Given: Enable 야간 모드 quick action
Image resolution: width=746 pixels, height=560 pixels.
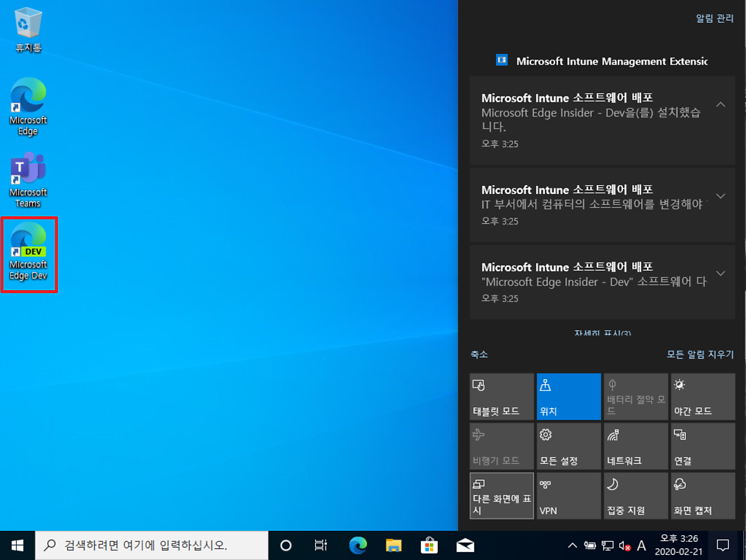Looking at the screenshot, I should [x=703, y=397].
